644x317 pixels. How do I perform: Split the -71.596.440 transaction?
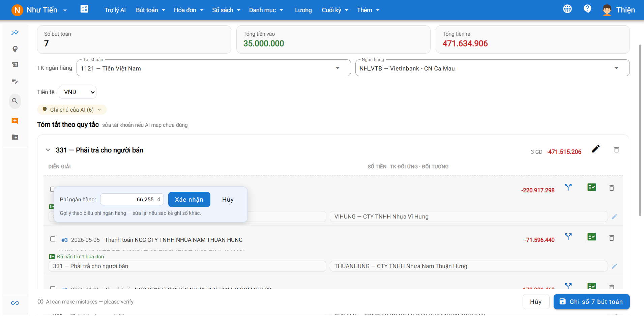coord(568,237)
